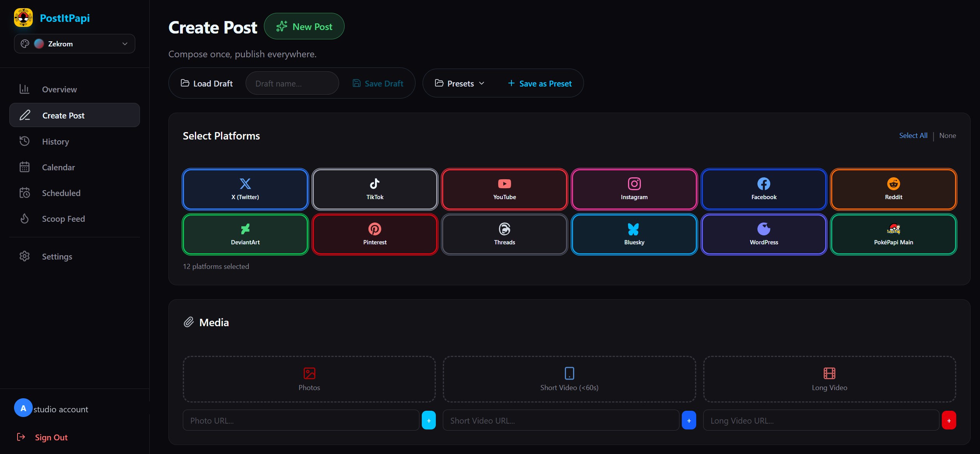Click the Select All link

(x=913, y=135)
